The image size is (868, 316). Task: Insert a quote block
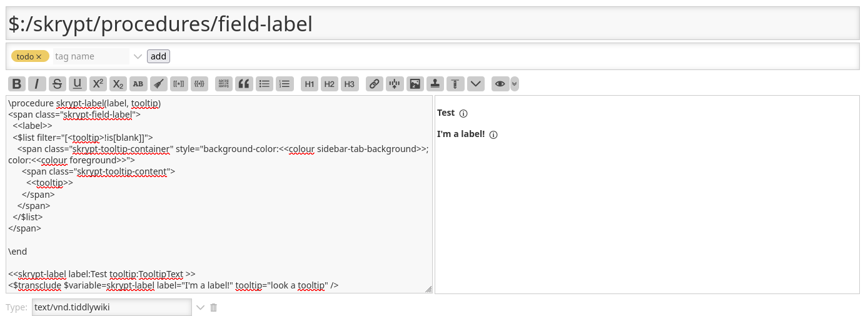coord(244,84)
